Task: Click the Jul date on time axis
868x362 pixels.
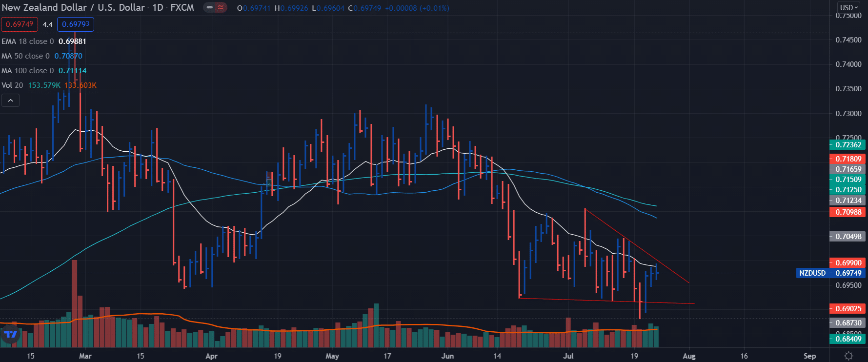Action: (568, 356)
